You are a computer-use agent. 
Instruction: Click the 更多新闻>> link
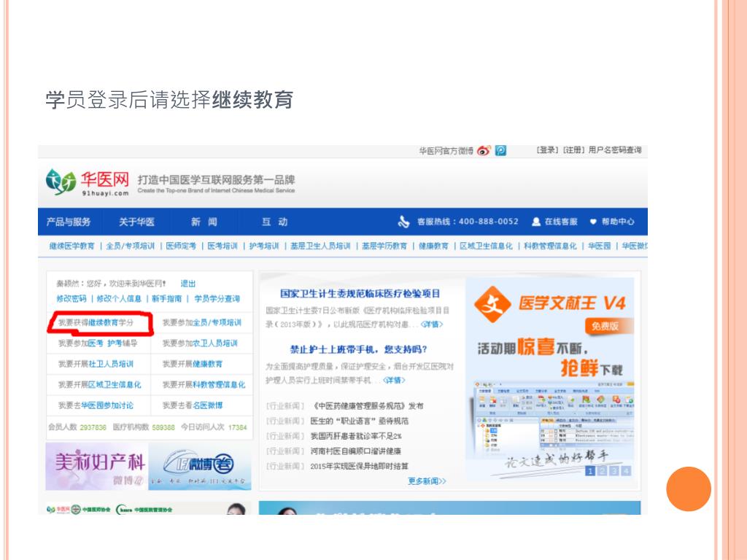point(427,481)
